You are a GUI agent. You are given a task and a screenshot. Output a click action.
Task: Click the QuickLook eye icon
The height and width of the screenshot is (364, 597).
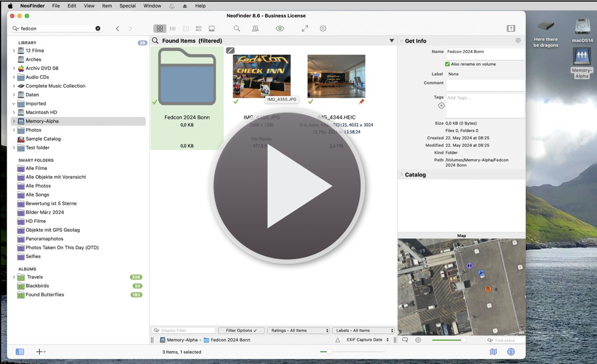pyautogui.click(x=280, y=29)
